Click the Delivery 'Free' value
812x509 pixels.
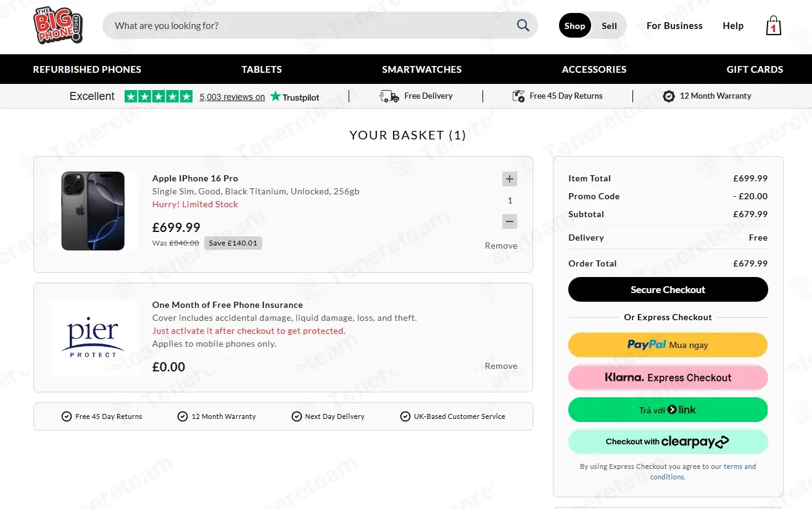click(758, 238)
